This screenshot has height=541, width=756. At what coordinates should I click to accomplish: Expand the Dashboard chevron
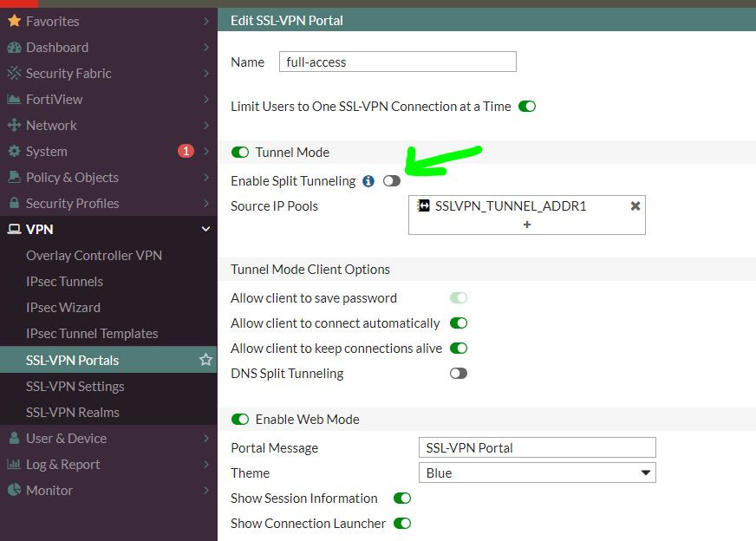pyautogui.click(x=205, y=48)
